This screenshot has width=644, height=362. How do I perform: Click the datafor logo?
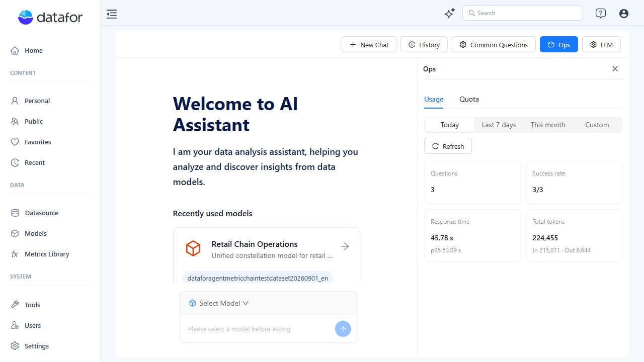pyautogui.click(x=50, y=17)
